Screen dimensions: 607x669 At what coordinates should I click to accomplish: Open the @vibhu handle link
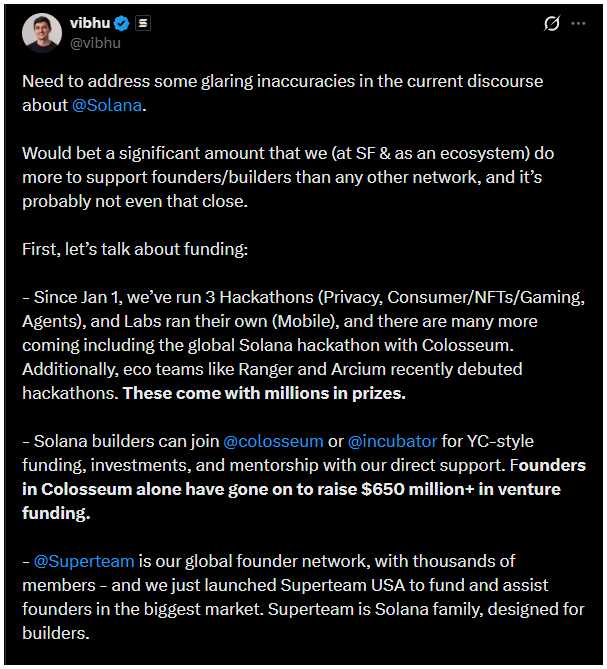pyautogui.click(x=95, y=43)
